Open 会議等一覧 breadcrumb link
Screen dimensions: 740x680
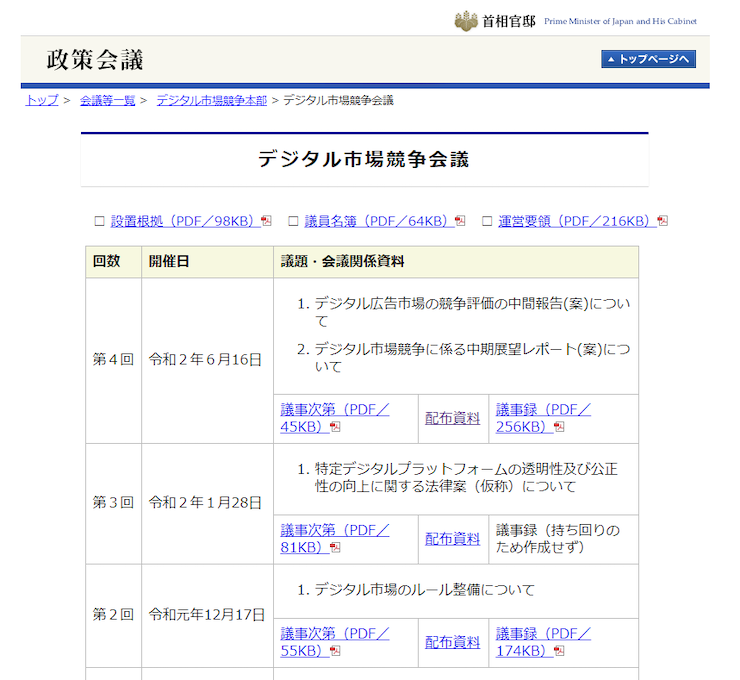[x=107, y=100]
